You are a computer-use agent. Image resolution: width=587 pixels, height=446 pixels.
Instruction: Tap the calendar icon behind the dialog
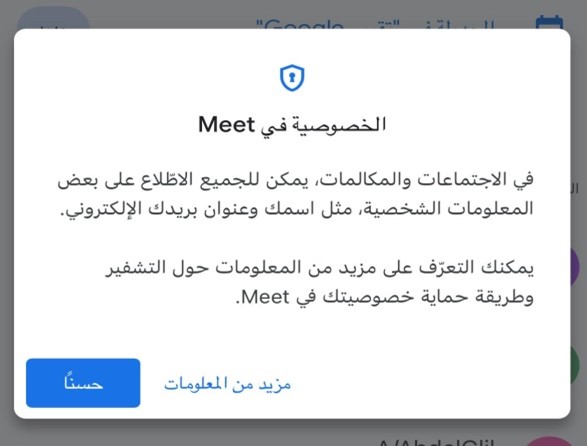tap(549, 22)
